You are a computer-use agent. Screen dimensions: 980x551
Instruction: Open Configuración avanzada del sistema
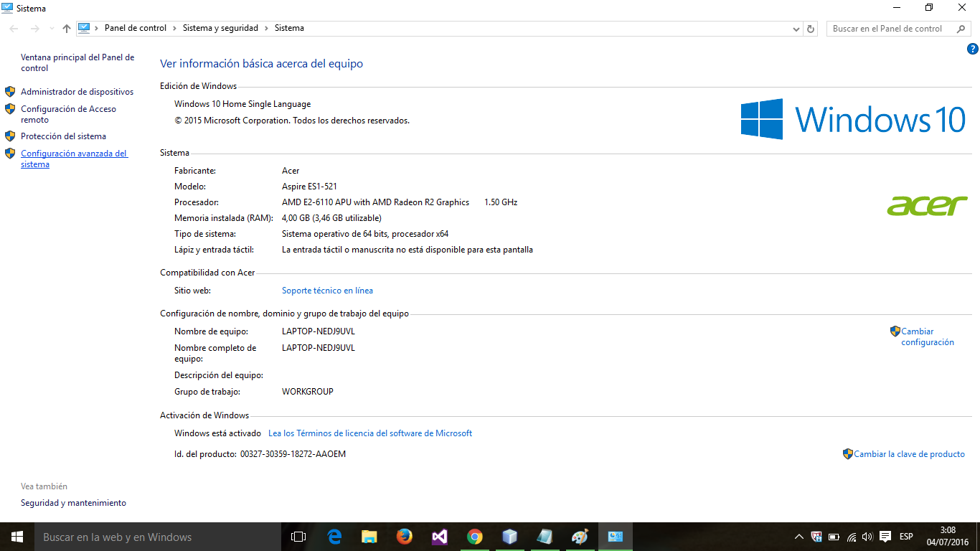[74, 159]
